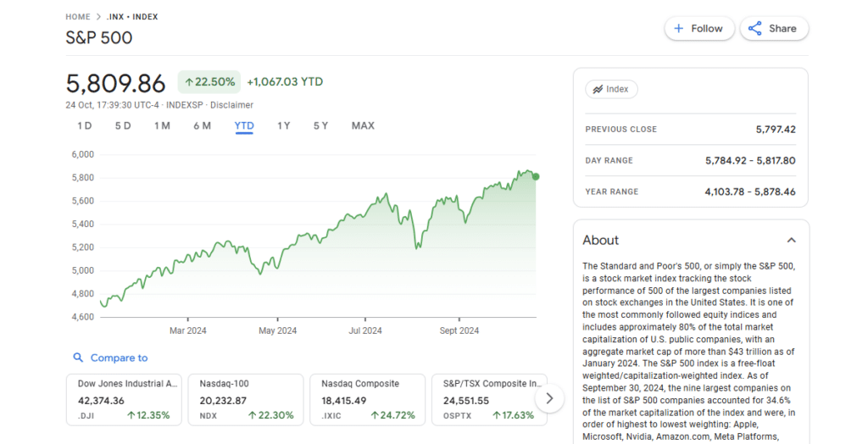Viewport: 868px width, 444px height.
Task: Click the S&P 500 page title
Action: pos(99,37)
